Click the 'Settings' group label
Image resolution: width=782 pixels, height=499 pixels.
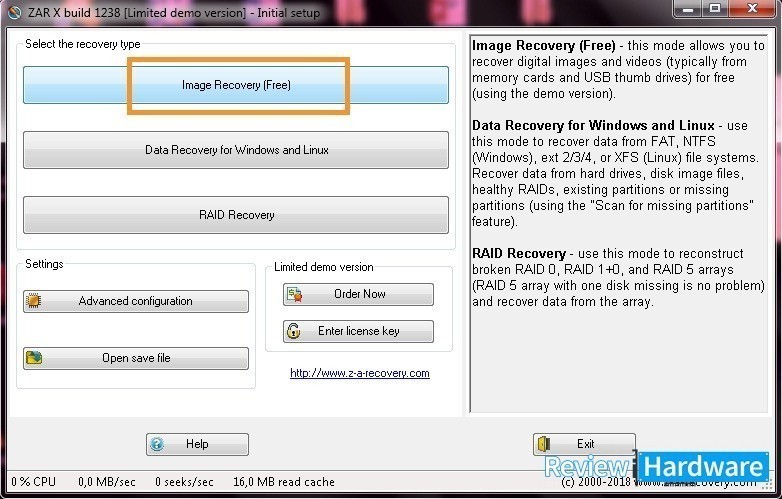tap(44, 264)
